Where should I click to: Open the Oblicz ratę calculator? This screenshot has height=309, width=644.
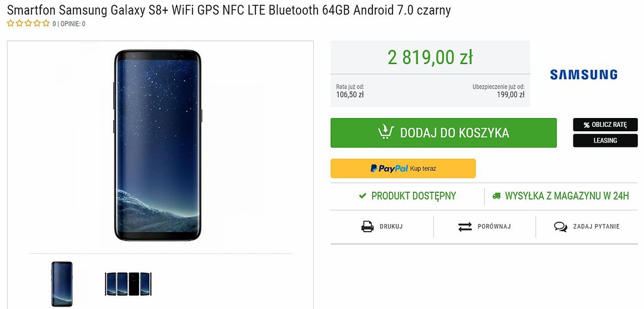tap(604, 124)
